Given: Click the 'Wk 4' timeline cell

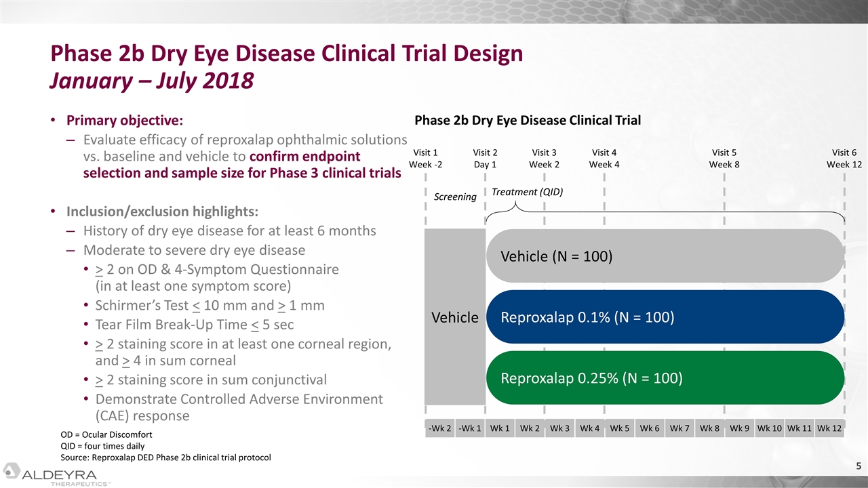Looking at the screenshot, I should 590,428.
